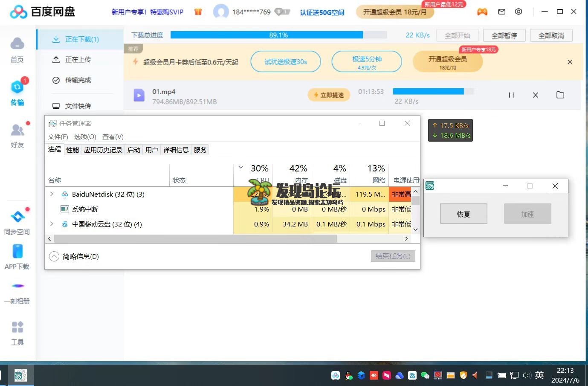Click the battery tray icon
This screenshot has height=386, width=588.
(x=502, y=375)
